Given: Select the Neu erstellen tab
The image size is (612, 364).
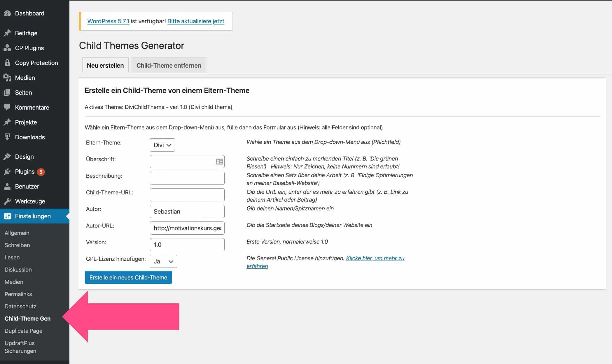Looking at the screenshot, I should (105, 65).
